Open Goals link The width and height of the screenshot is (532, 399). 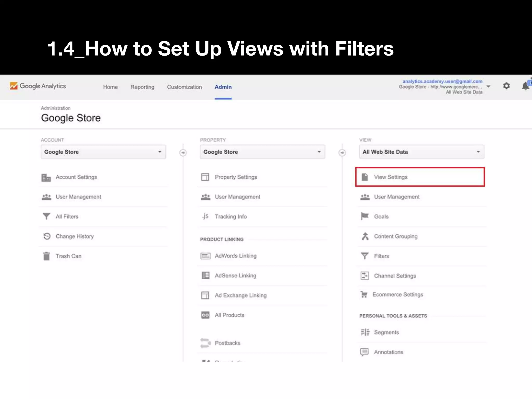pyautogui.click(x=381, y=217)
